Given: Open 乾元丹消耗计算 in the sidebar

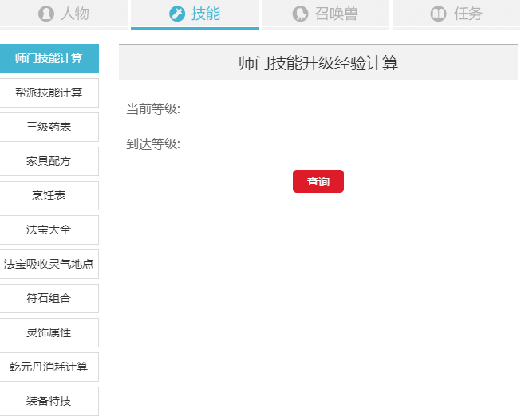Looking at the screenshot, I should pos(49,367).
